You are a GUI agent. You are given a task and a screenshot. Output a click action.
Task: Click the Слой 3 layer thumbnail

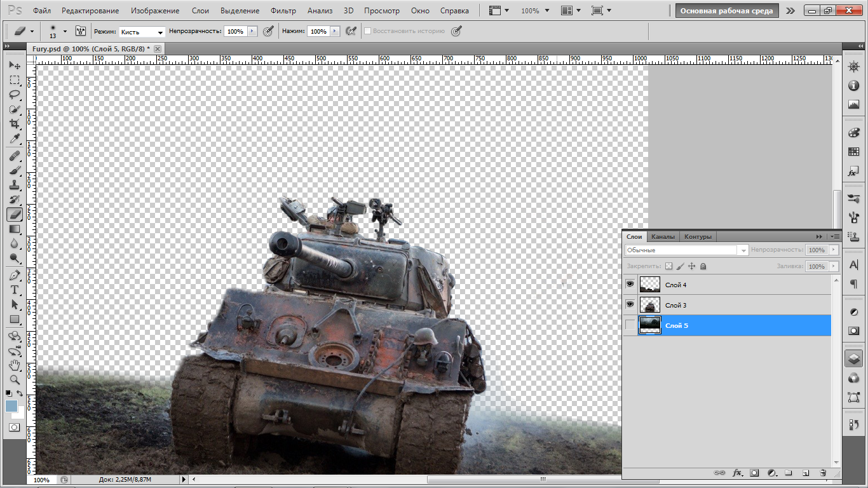coord(650,305)
